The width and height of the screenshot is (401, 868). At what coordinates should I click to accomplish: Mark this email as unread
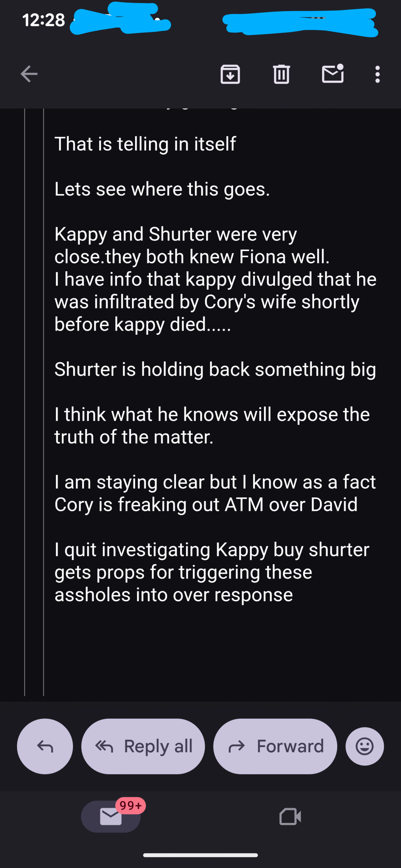[332, 73]
